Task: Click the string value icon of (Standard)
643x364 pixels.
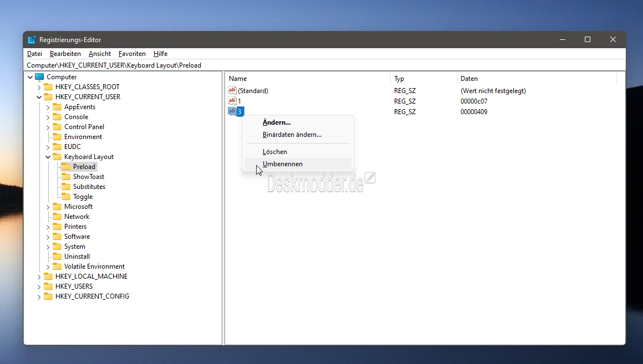Action: [232, 90]
